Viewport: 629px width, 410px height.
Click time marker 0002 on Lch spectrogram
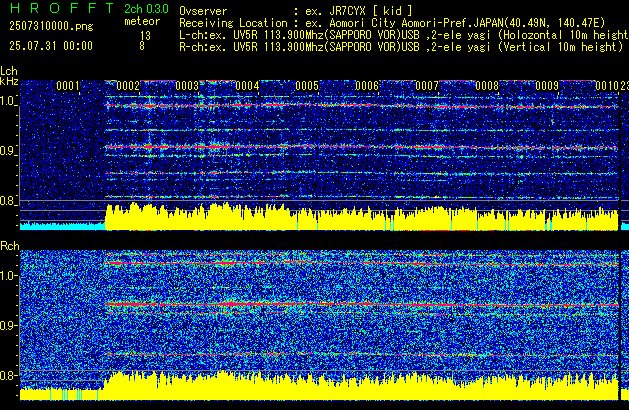[x=128, y=86]
